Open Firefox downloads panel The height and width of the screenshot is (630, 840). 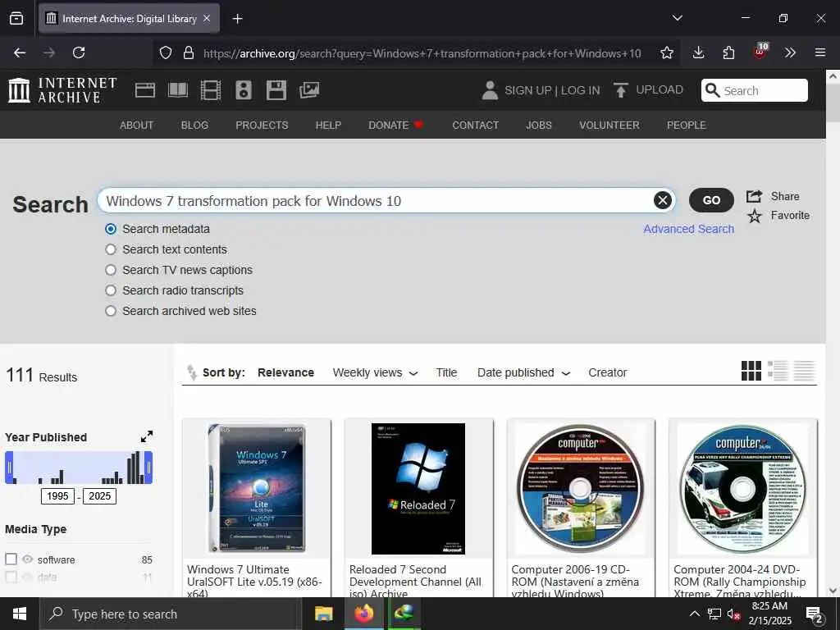[698, 52]
